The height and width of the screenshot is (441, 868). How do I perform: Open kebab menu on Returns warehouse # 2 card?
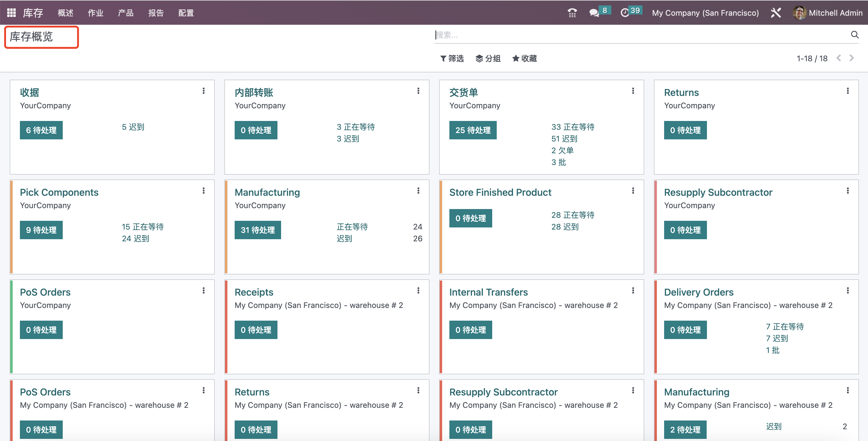[x=418, y=390]
